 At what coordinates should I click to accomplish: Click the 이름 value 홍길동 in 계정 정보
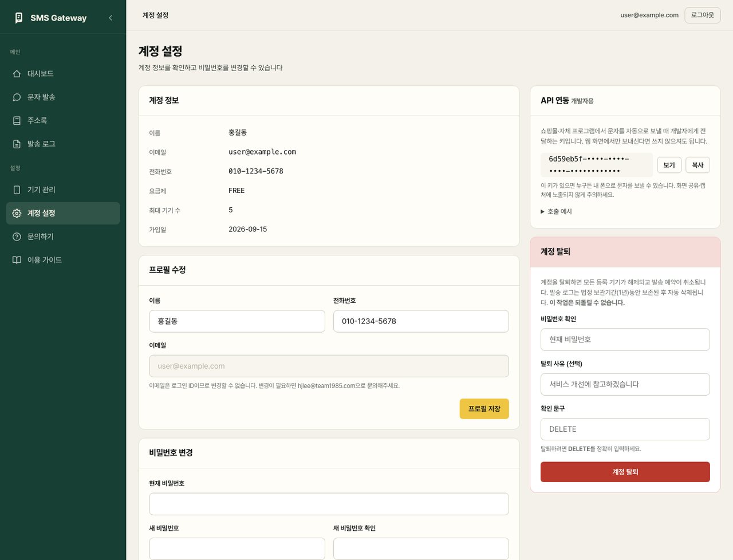[238, 132]
